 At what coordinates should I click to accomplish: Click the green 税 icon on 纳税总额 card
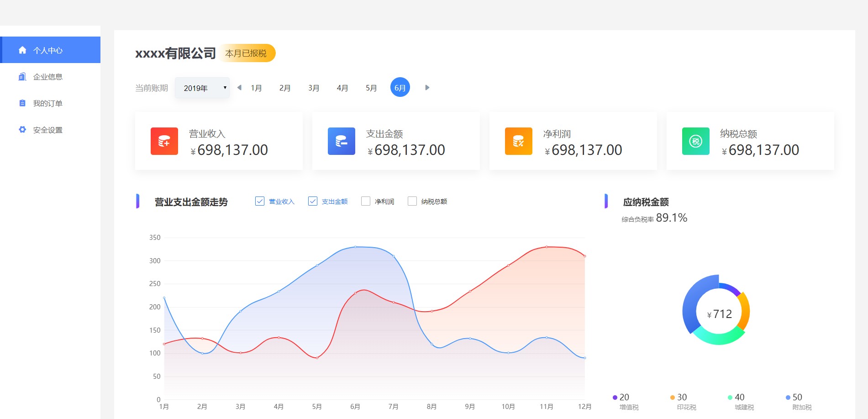[695, 141]
